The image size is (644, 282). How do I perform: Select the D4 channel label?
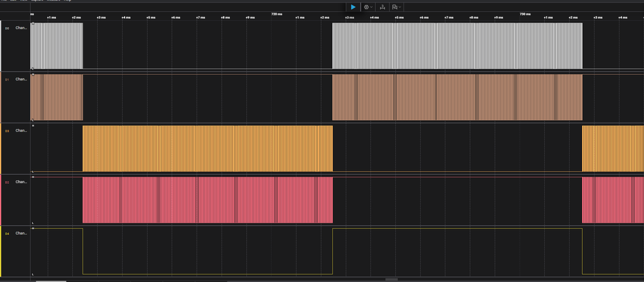[x=21, y=233]
